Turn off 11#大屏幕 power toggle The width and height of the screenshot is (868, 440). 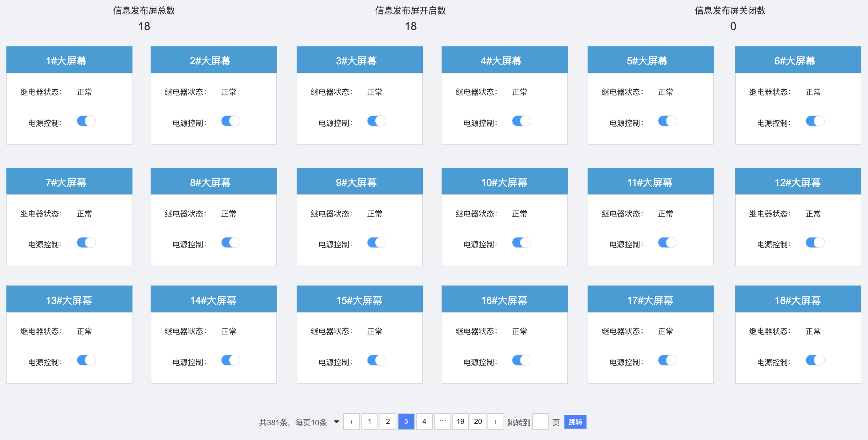[x=667, y=242]
